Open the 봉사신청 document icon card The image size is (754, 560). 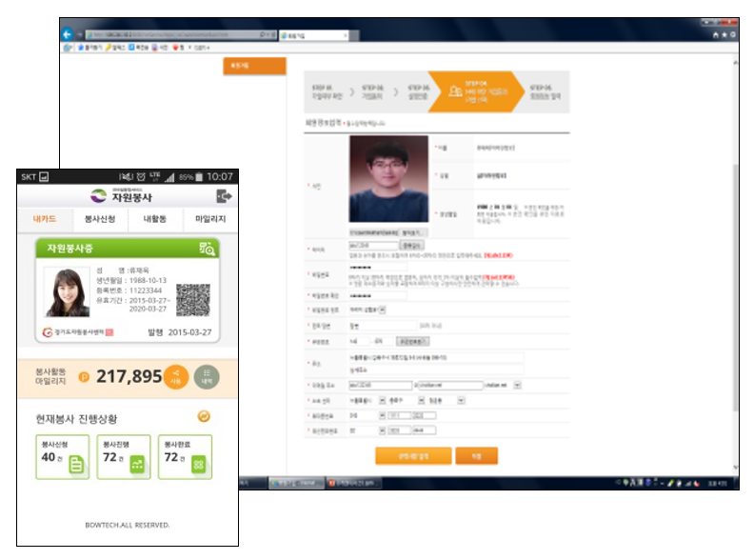62,457
